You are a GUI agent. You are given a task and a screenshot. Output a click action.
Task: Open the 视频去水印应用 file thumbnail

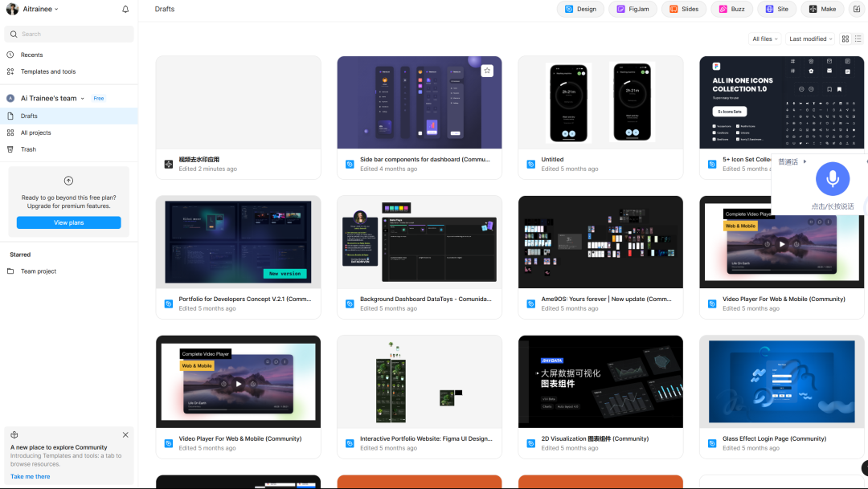238,102
